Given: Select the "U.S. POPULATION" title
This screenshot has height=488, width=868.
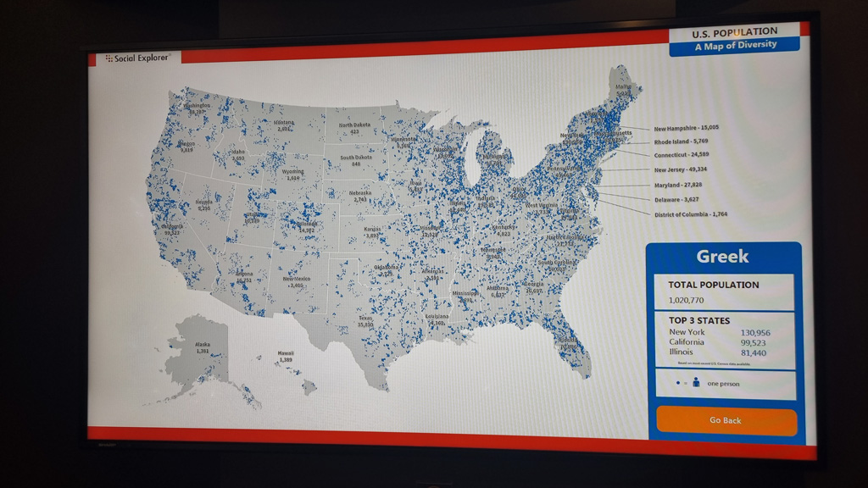Looking at the screenshot, I should coord(735,33).
